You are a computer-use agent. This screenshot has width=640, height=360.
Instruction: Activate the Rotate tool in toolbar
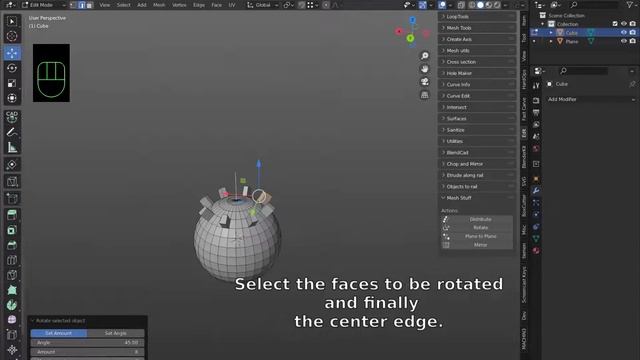tap(12, 68)
